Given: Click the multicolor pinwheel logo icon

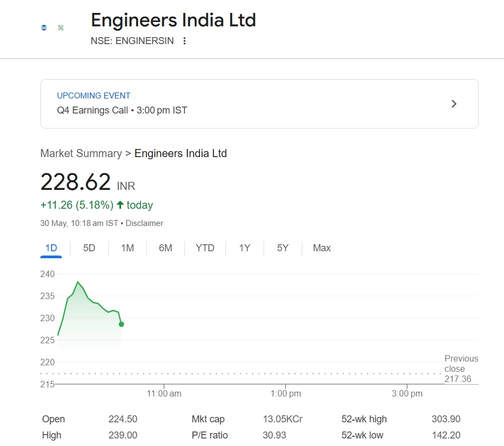Looking at the screenshot, I should [61, 27].
